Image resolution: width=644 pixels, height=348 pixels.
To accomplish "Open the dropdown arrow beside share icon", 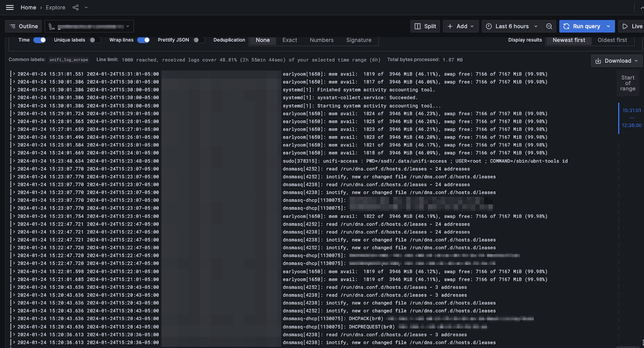I will click(x=86, y=7).
